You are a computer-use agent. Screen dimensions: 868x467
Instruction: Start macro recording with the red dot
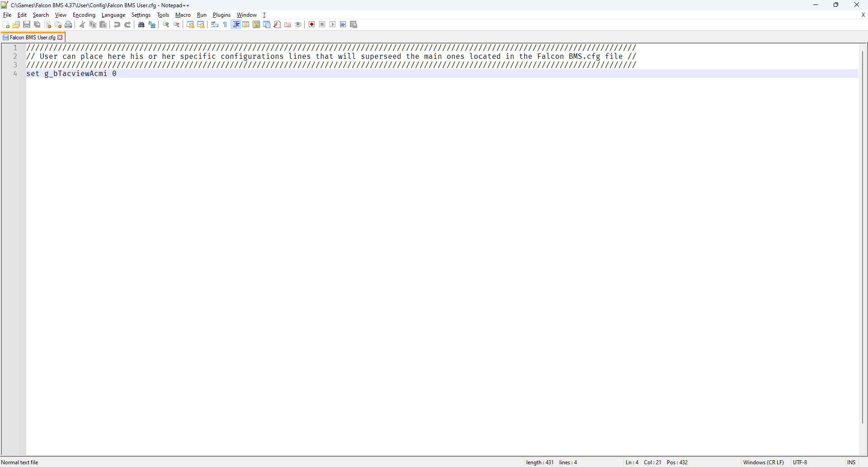312,25
